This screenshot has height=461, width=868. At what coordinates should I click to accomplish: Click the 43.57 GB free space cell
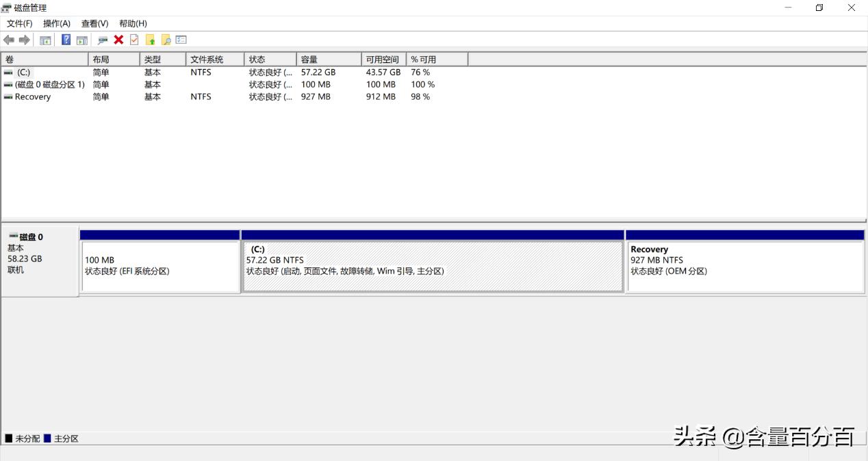(x=383, y=72)
